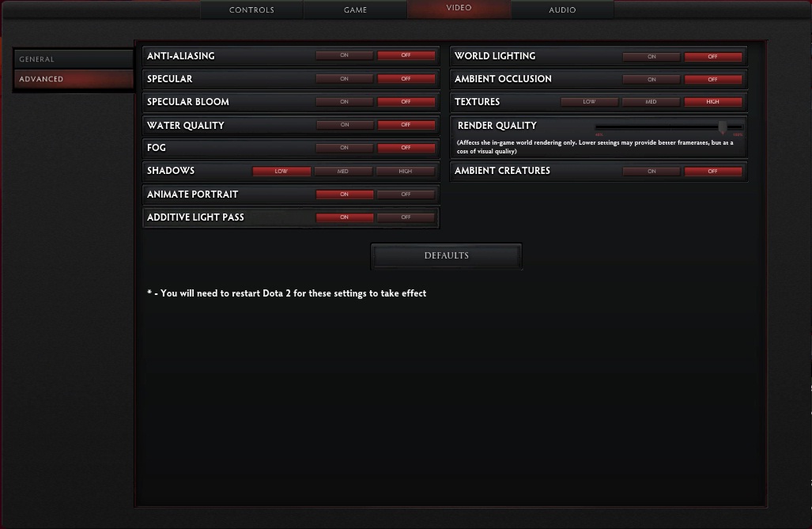
Task: Click the Render Quality slider handle
Action: coord(723,127)
